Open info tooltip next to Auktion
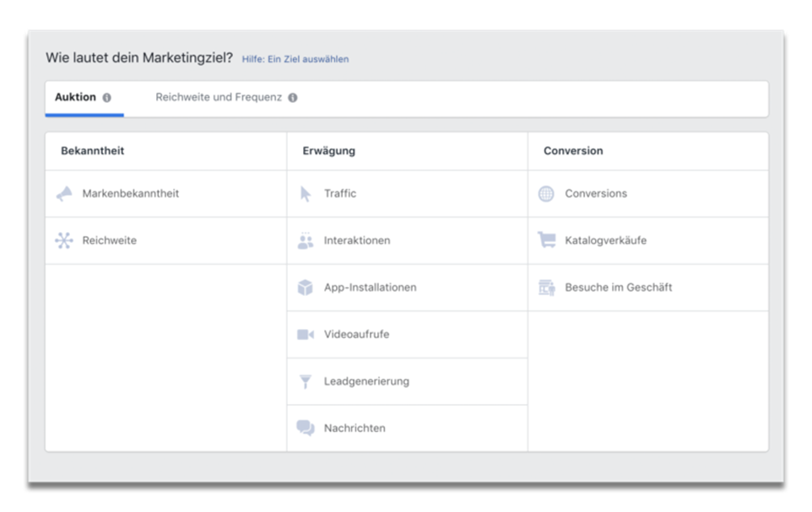Viewport: 812px width, 512px height. (x=106, y=98)
